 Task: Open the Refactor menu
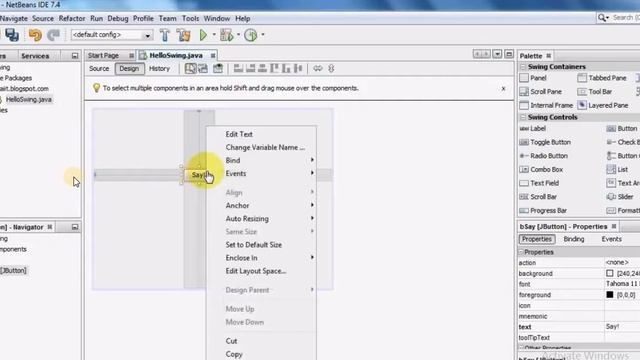pos(72,18)
